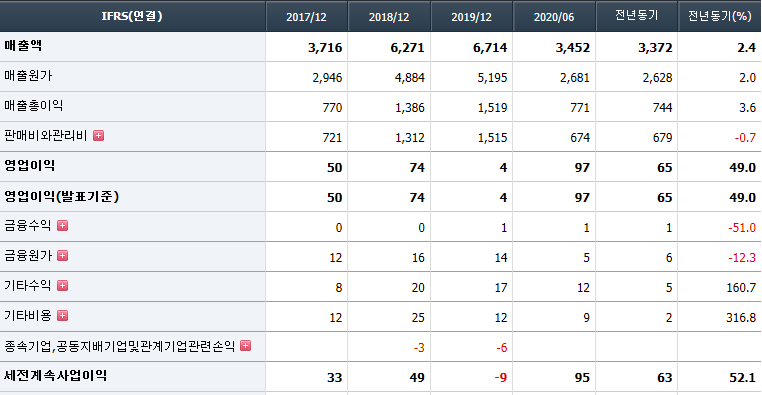Click the red -3 value for 2018/12
The width and height of the screenshot is (762, 395).
tap(419, 348)
